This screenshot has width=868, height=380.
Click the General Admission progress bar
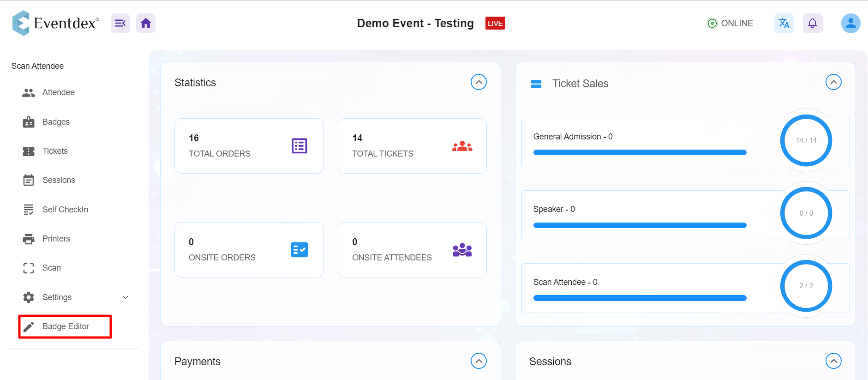click(x=640, y=152)
